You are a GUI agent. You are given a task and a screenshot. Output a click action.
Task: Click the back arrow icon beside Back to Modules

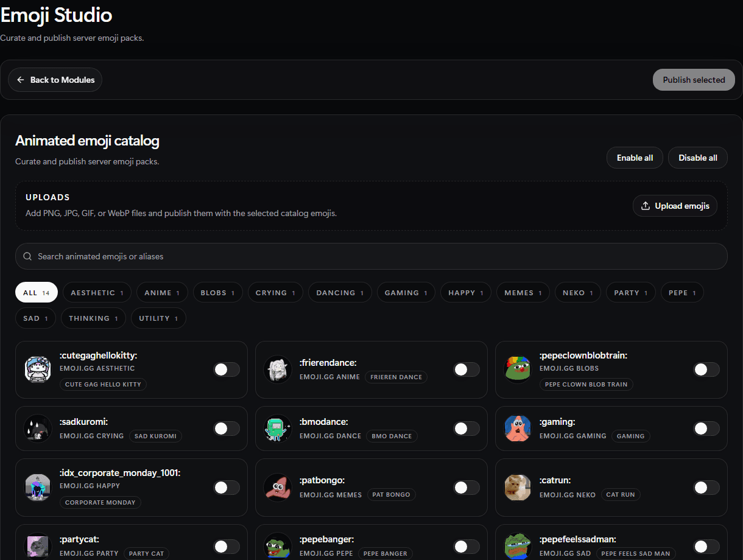21,80
